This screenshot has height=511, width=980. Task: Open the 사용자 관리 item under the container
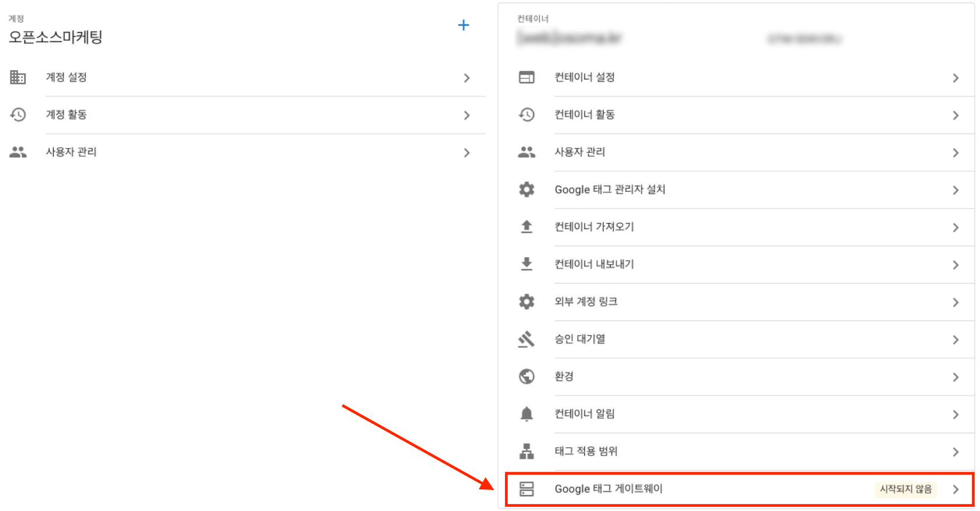pos(580,152)
